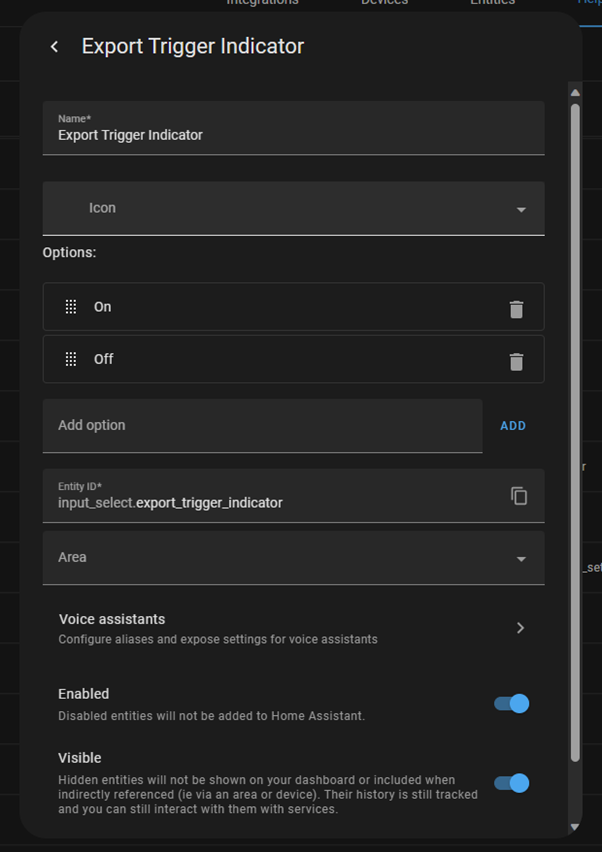The width and height of the screenshot is (602, 852).
Task: Click the Name input field
Action: [x=293, y=135]
